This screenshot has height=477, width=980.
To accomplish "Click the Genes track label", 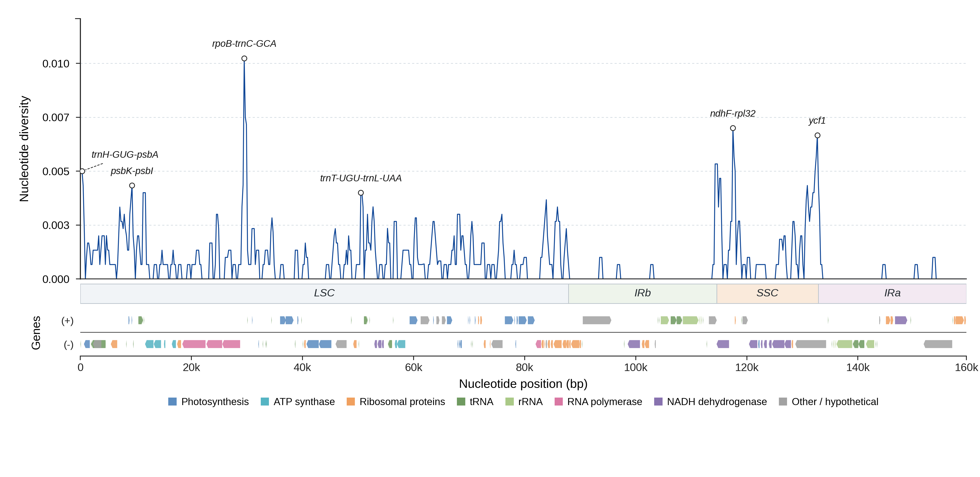I will tap(36, 333).
